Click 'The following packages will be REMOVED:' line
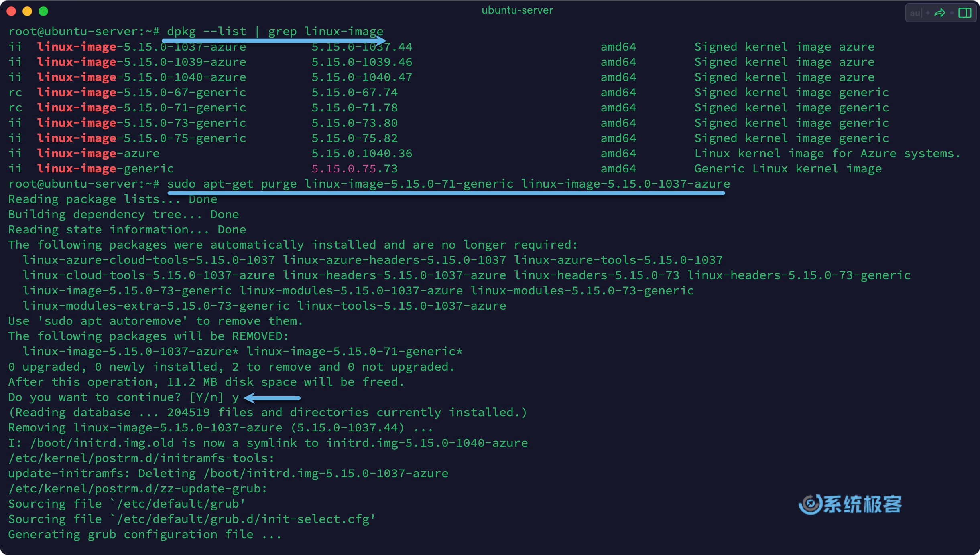The width and height of the screenshot is (980, 555). pos(148,336)
